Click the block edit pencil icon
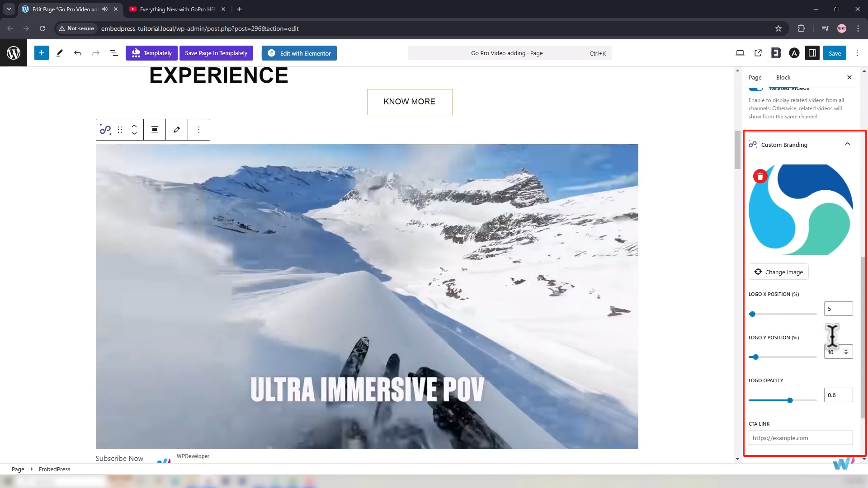868x488 pixels. click(177, 130)
